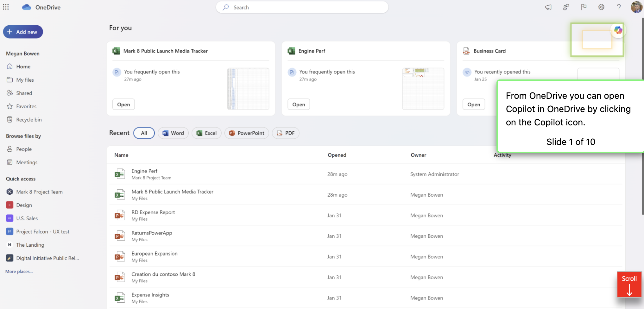Click European Expansion PowerPoint file icon
The image size is (644, 309).
(120, 256)
